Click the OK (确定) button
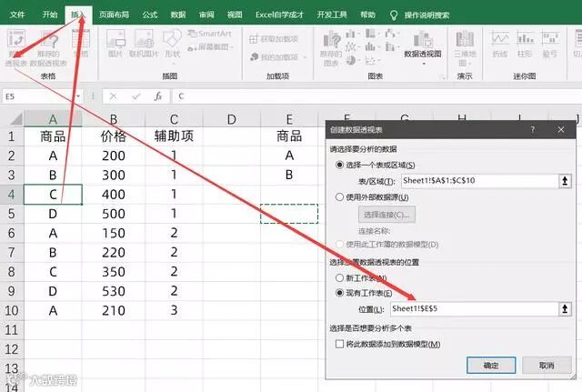This screenshot has width=582, height=392. [491, 366]
